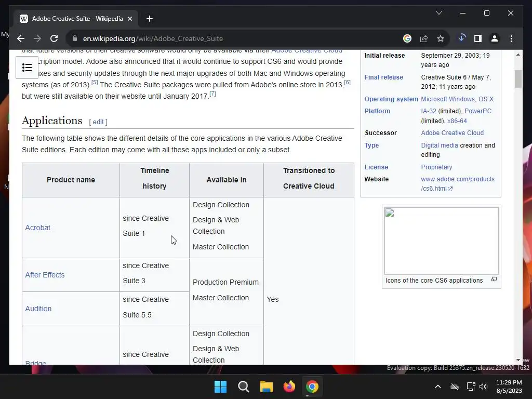Show hidden system tray icons
This screenshot has width=532, height=399.
tap(438, 387)
